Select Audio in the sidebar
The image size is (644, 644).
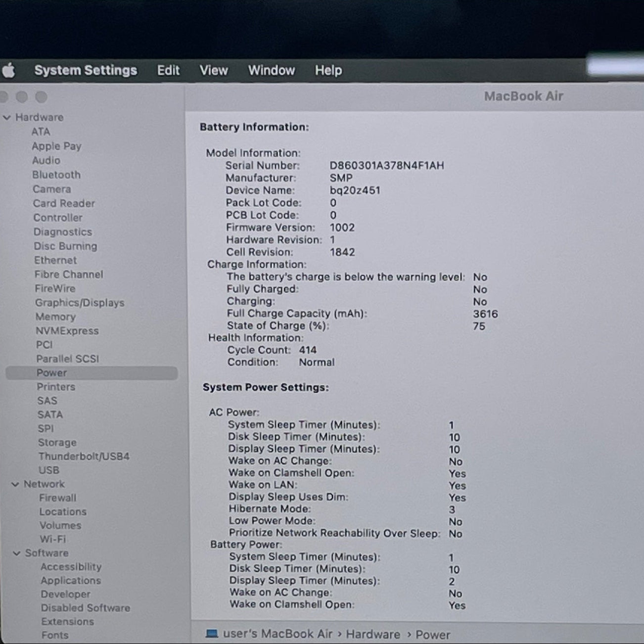coord(46,160)
